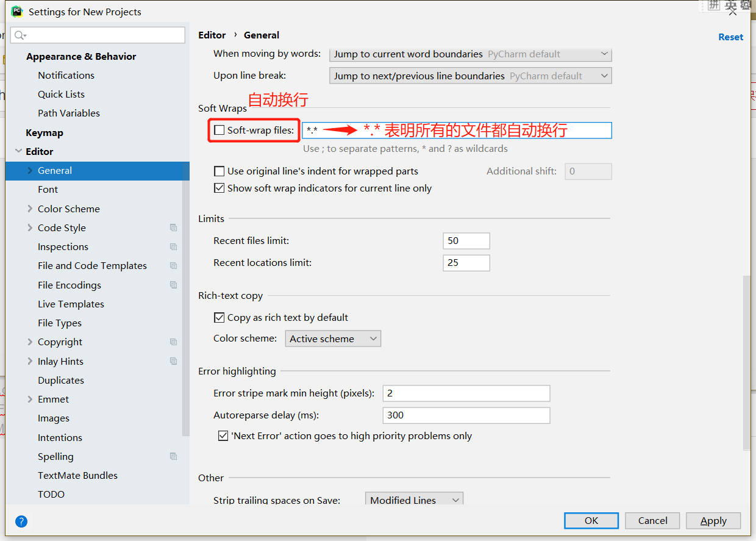Select the Appearance & Behavior section
This screenshot has width=756, height=541.
point(81,56)
